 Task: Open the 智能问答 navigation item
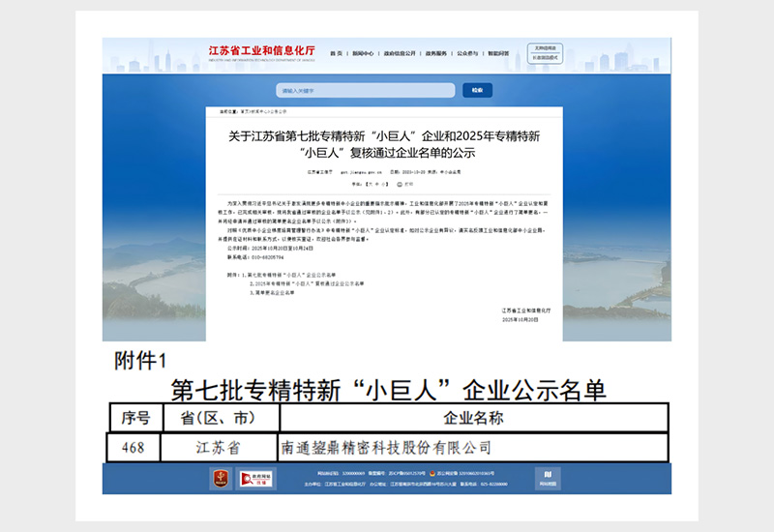(x=498, y=53)
